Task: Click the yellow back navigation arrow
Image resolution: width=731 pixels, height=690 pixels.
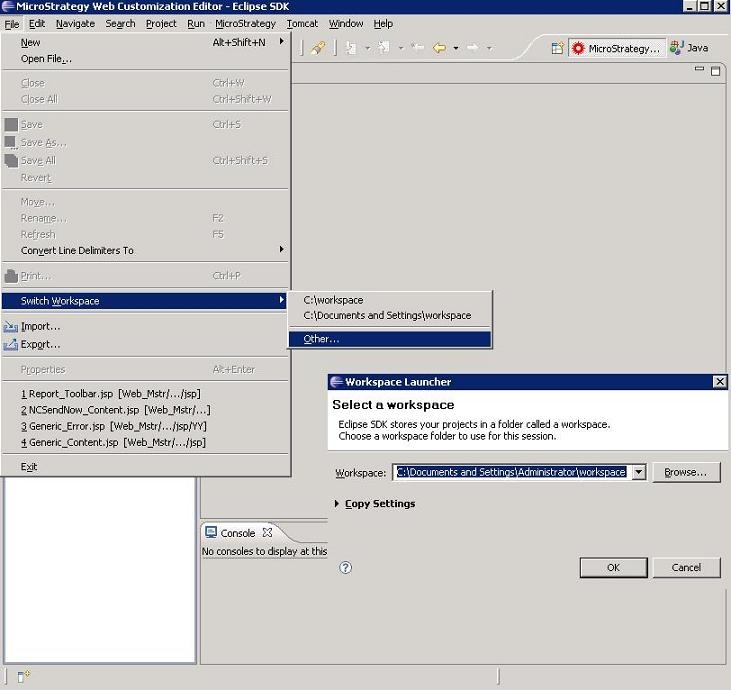Action: click(439, 48)
